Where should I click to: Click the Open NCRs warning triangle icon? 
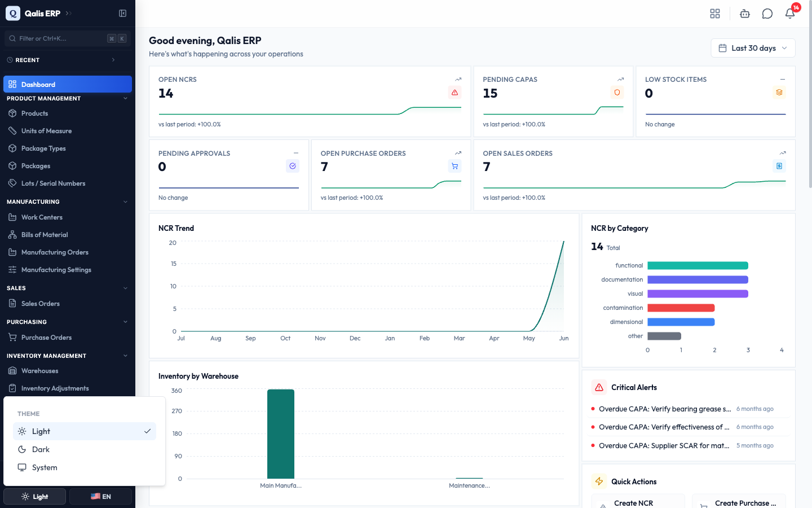tap(454, 93)
